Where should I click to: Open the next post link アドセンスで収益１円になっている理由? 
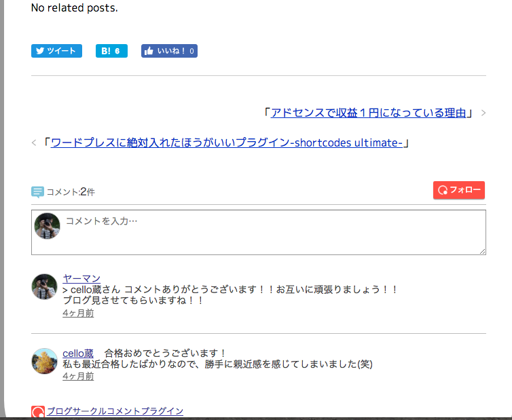pyautogui.click(x=369, y=113)
